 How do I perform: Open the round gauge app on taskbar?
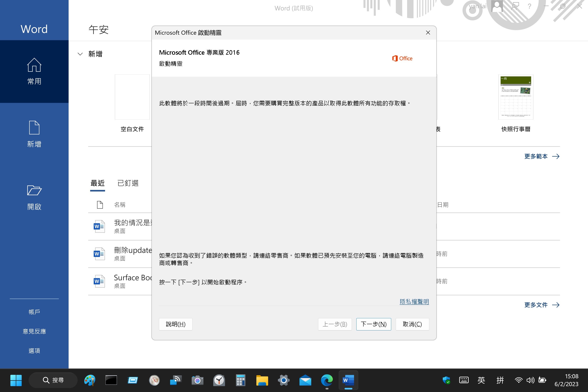click(154, 380)
